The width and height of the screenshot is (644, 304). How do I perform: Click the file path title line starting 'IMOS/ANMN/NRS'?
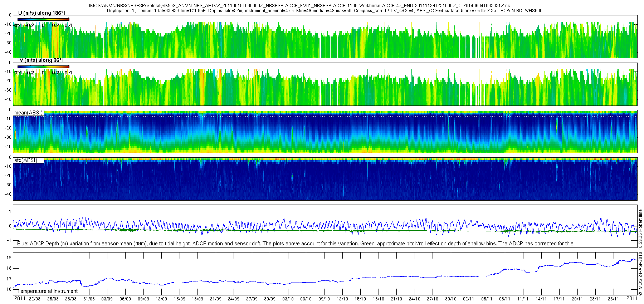tap(299, 6)
